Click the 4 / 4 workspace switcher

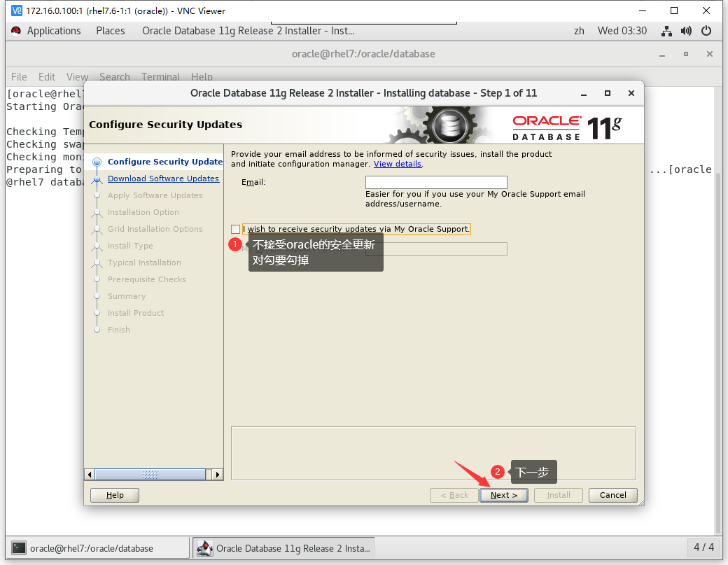click(x=704, y=547)
